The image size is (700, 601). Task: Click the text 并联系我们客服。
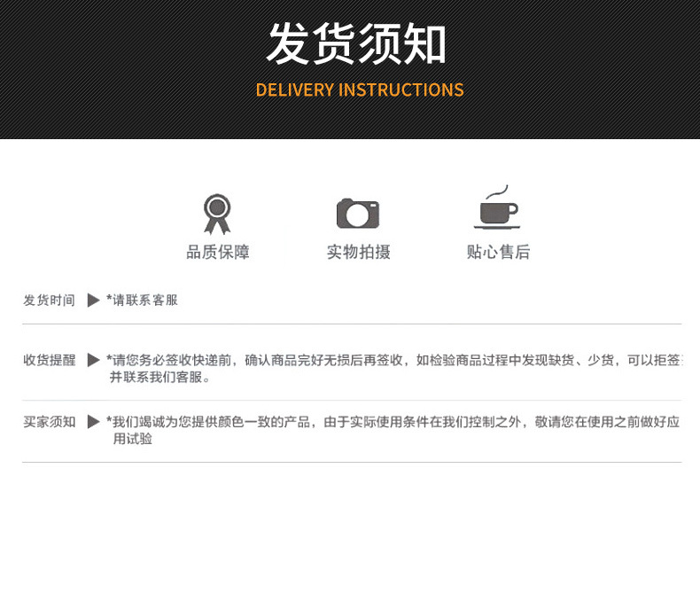159,378
